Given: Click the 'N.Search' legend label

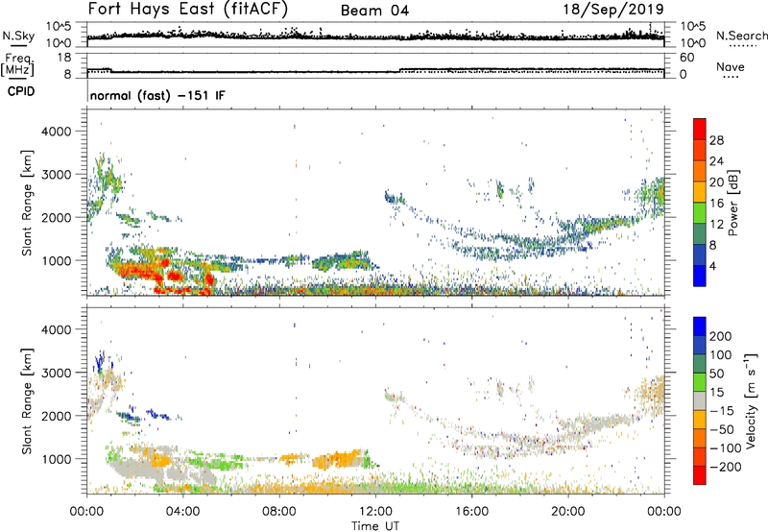Looking at the screenshot, I should pyautogui.click(x=742, y=36).
